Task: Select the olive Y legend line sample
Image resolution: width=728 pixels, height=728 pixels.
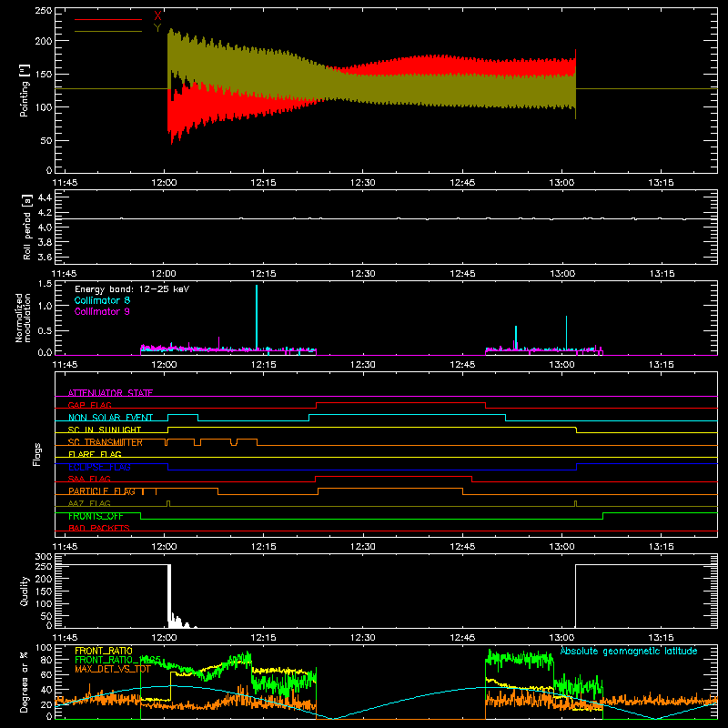Action: click(108, 31)
